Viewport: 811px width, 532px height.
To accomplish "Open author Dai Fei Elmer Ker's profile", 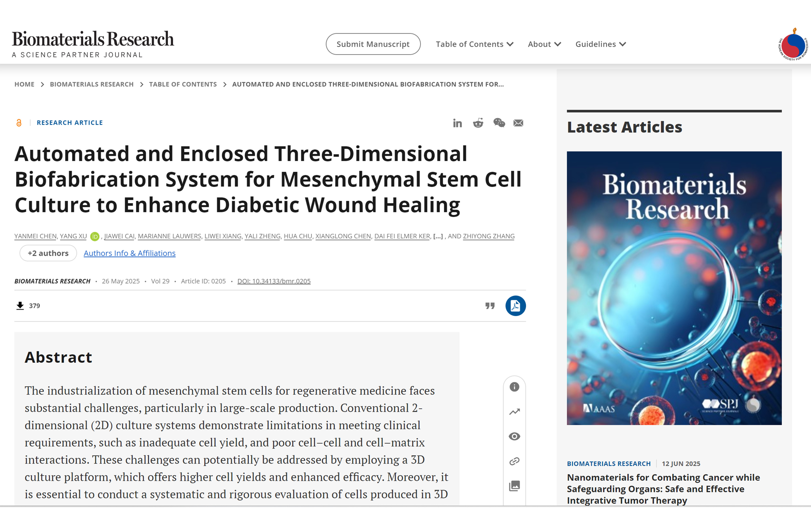I will click(x=402, y=236).
